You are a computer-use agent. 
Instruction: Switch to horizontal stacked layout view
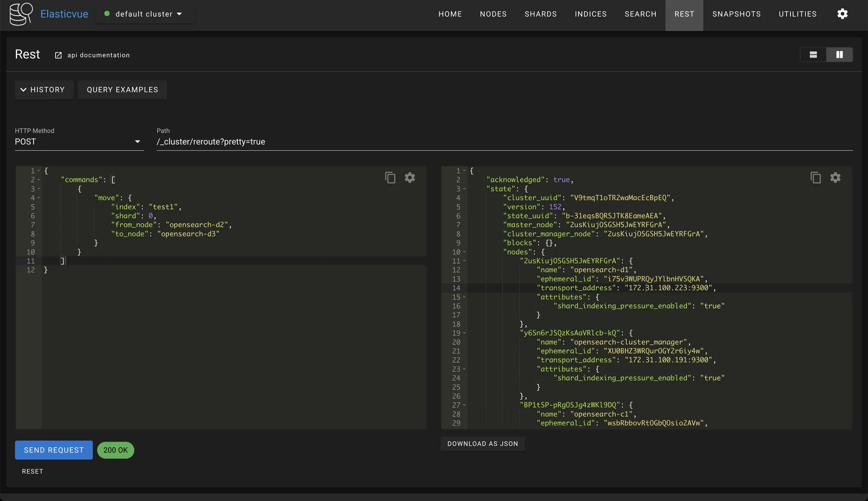coord(813,55)
